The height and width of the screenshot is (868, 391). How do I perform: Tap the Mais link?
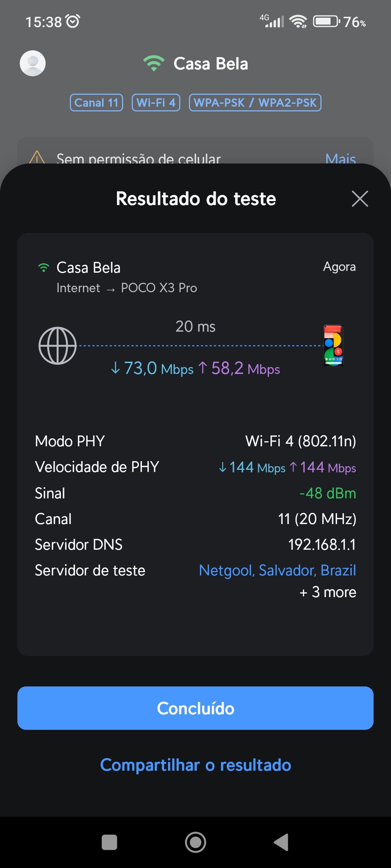340,158
